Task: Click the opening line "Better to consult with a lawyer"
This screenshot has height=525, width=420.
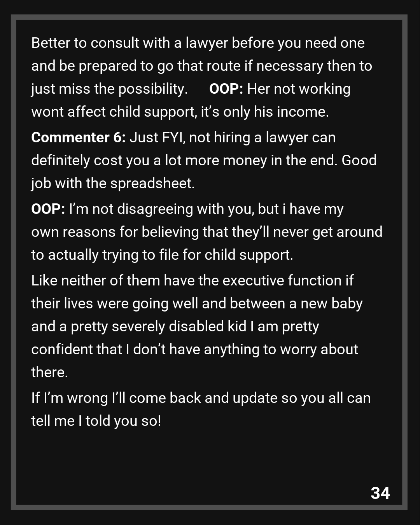Action: point(198,43)
